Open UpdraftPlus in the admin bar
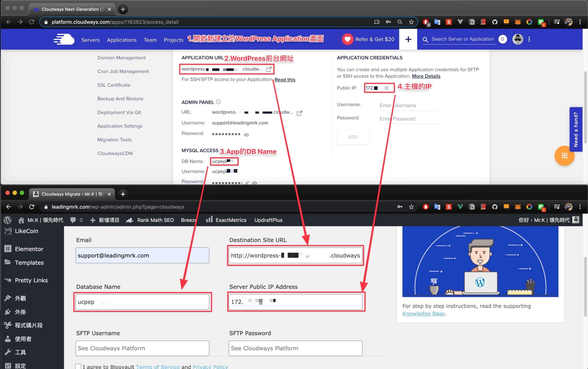The image size is (588, 369). [x=268, y=220]
